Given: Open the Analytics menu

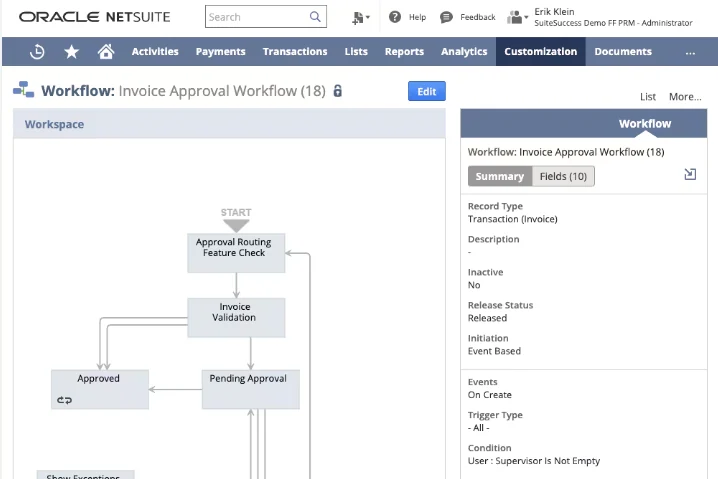Looking at the screenshot, I should point(464,52).
